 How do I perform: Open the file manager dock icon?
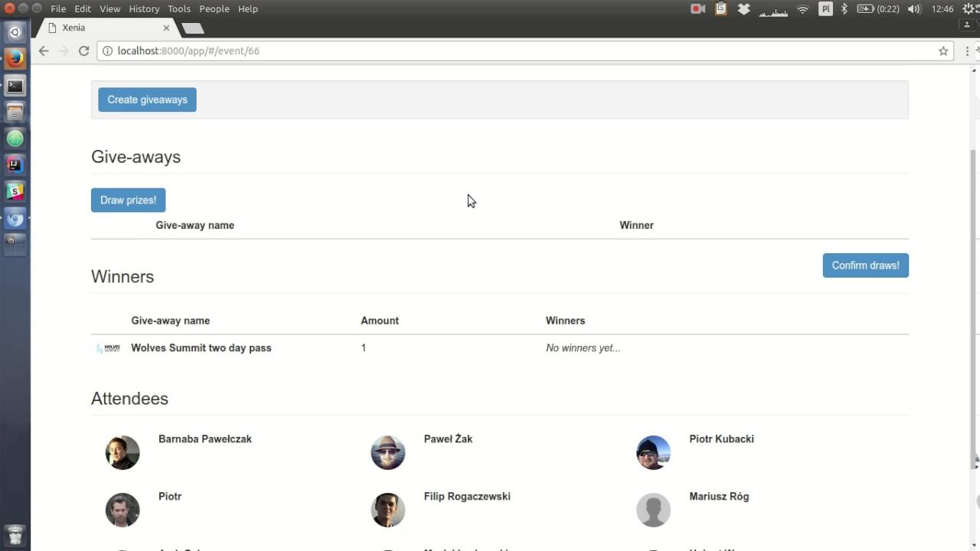[x=15, y=112]
